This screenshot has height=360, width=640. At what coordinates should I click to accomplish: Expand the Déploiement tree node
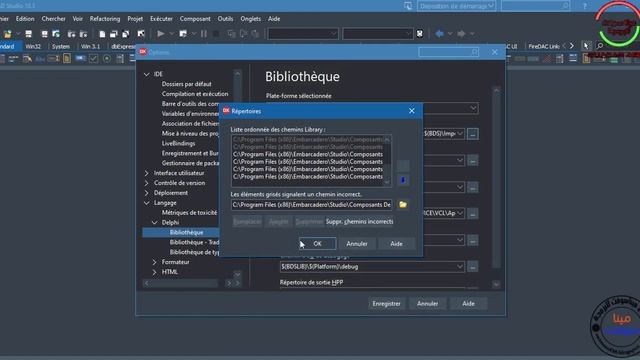147,193
